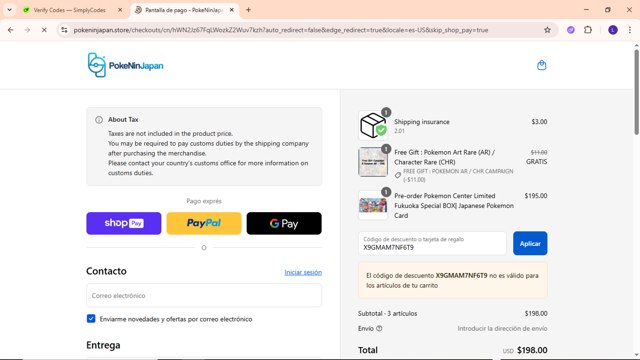Click the invalid discount code error message
This screenshot has height=360, width=640.
pyautogui.click(x=453, y=280)
